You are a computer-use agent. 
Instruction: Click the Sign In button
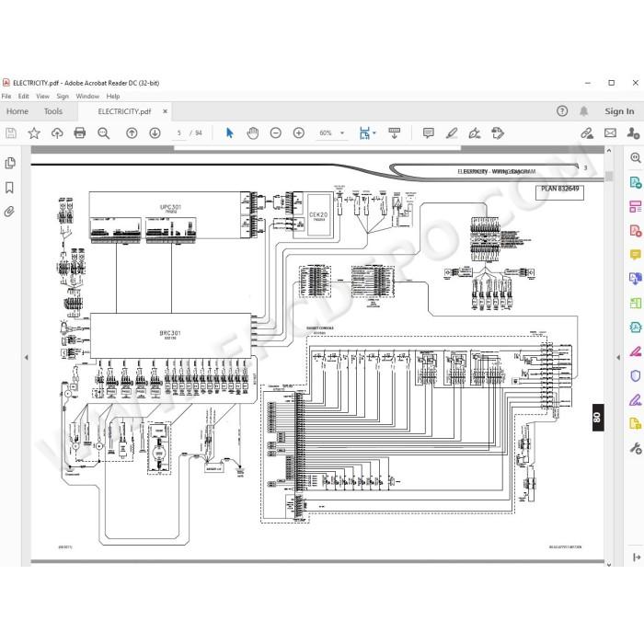(x=619, y=111)
